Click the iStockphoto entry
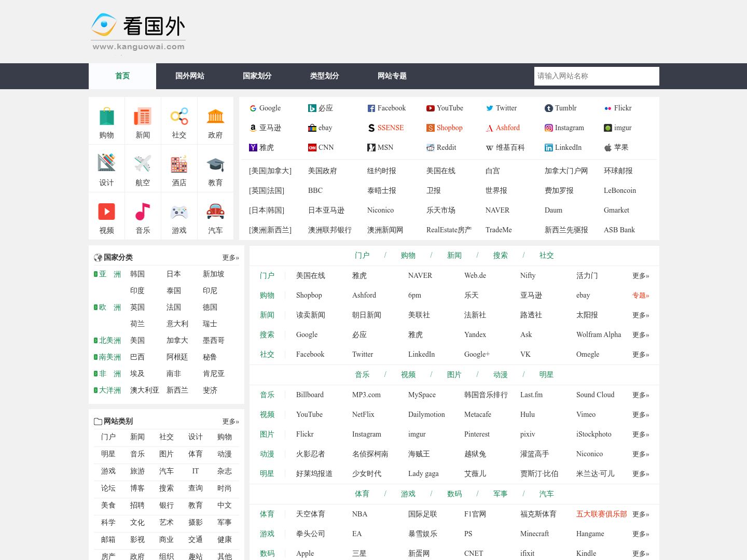This screenshot has height=560, width=747. click(x=594, y=435)
